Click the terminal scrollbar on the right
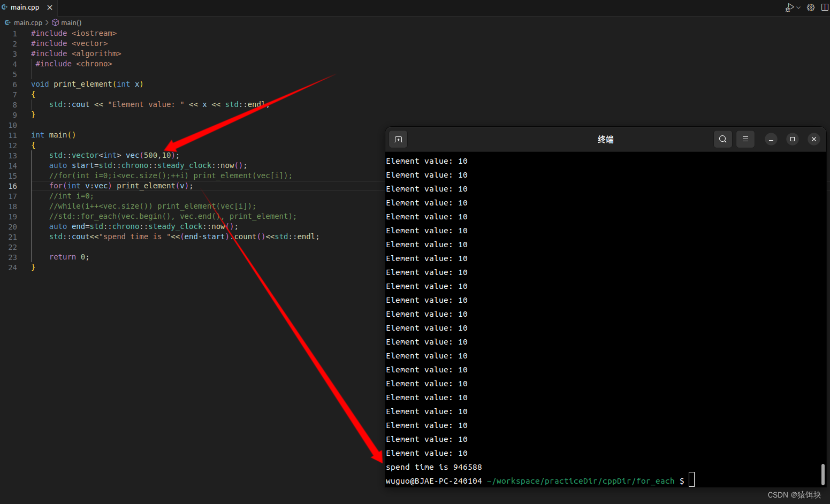Viewport: 830px width, 504px height. click(823, 474)
